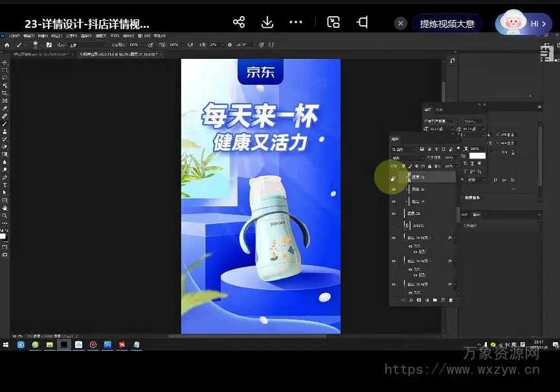Select the Move tool in toolbar
Viewport: 560px width, 392px height.
tap(5, 63)
